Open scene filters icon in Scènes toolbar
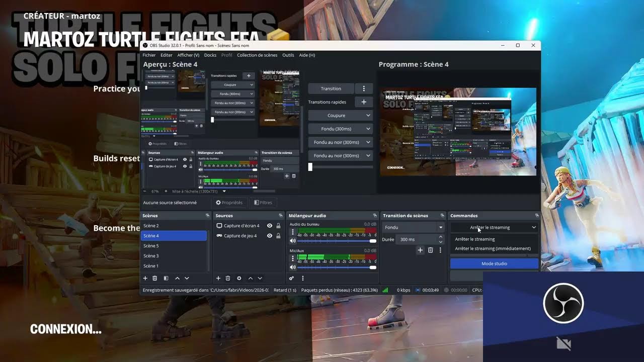644x362 pixels. 166,278
